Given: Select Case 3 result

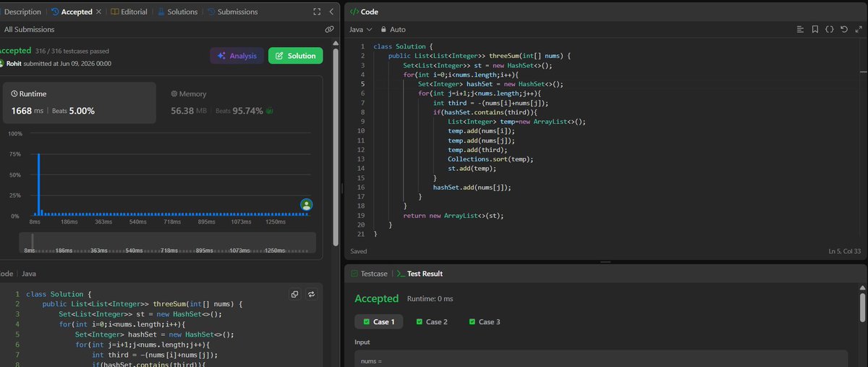Looking at the screenshot, I should (485, 321).
